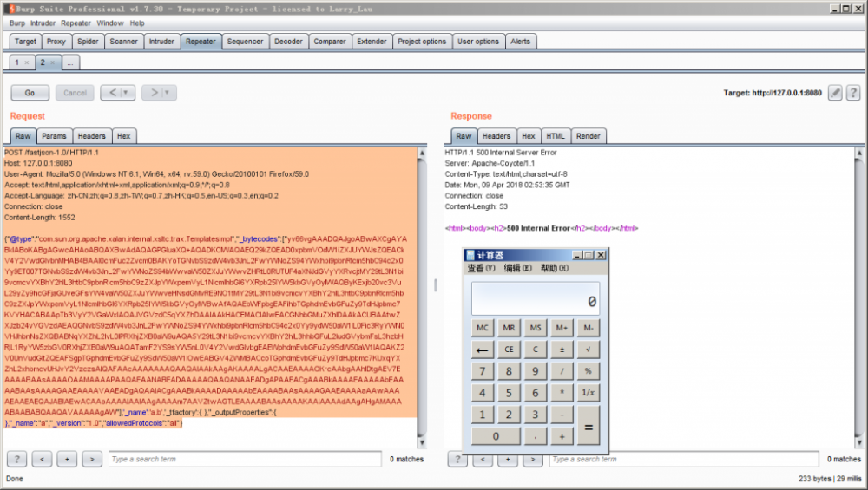Click request pane vertical scrollbar down arrow
868x490 pixels.
tap(422, 442)
